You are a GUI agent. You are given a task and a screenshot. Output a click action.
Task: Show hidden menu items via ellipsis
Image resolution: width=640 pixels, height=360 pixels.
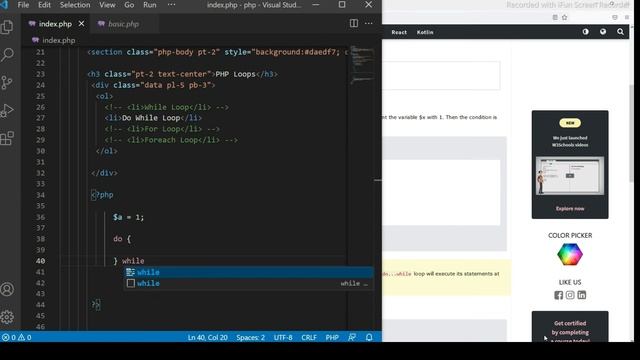pos(171,5)
